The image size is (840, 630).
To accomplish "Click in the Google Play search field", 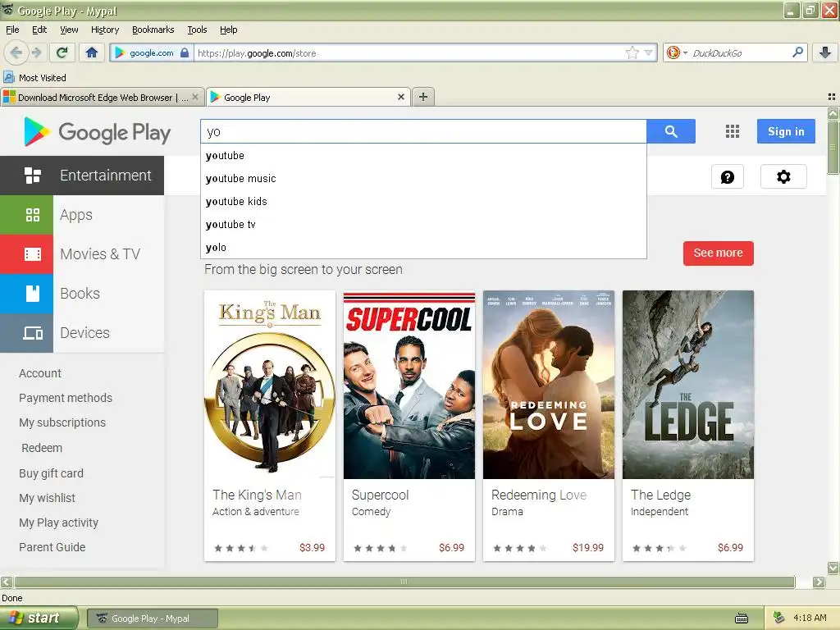I will point(423,131).
